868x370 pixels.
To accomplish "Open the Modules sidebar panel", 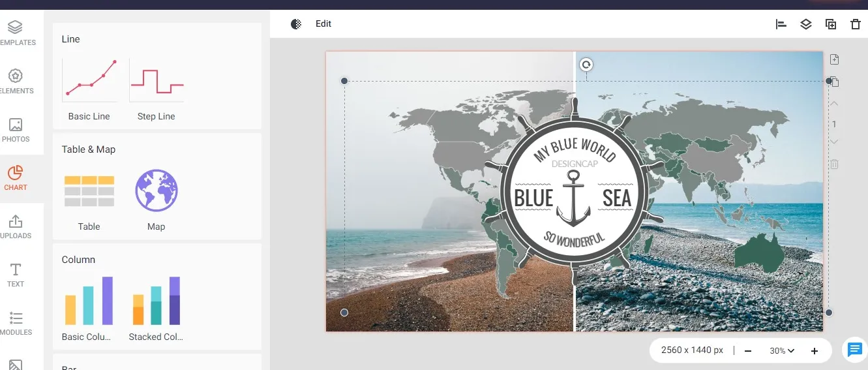I will point(16,322).
